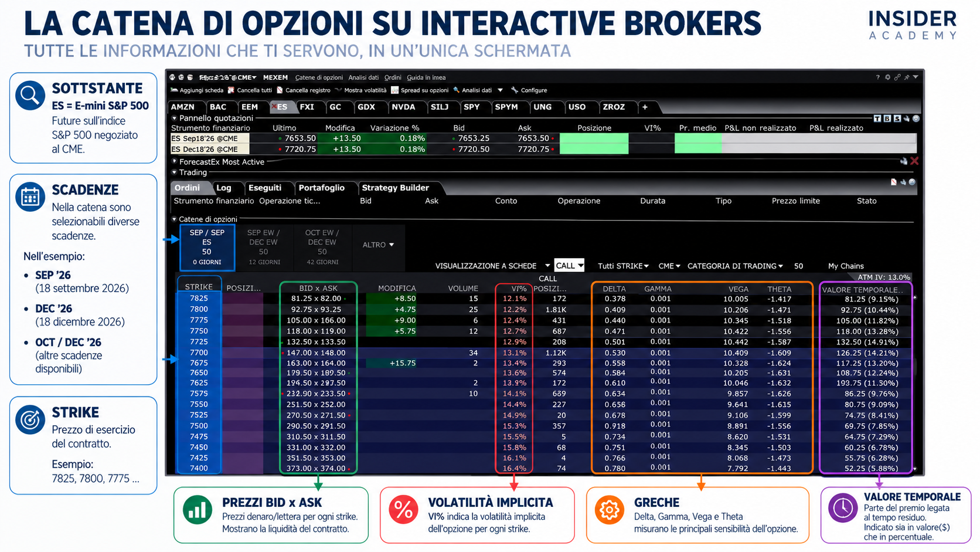The height and width of the screenshot is (552, 980).
Task: Click the VI% column header in chain
Action: coord(519,289)
